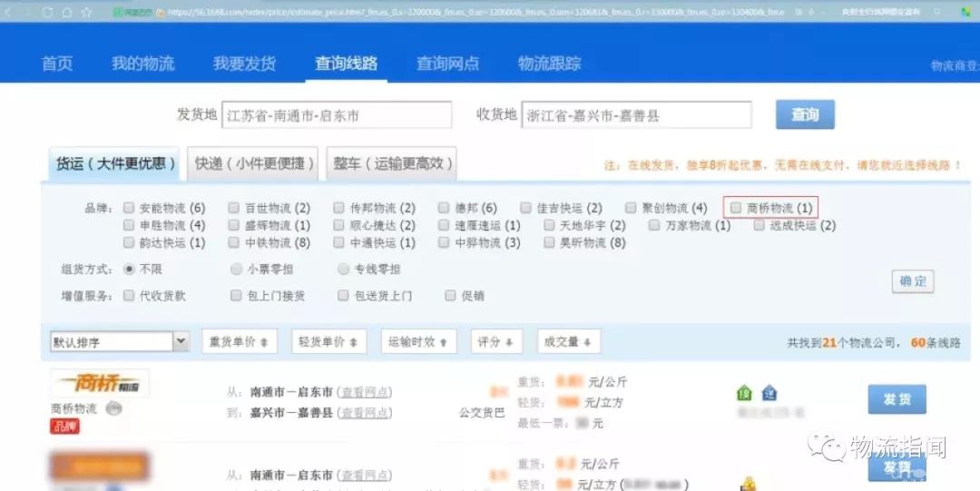
Task: Enable the 代收货款 value-added service checkbox
Action: (x=129, y=295)
